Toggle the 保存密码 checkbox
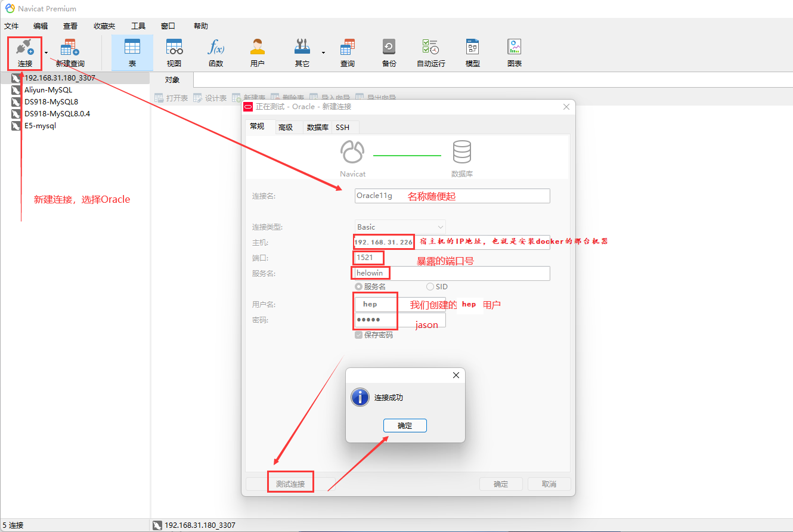Screen dimensions: 793x532 (x=359, y=335)
